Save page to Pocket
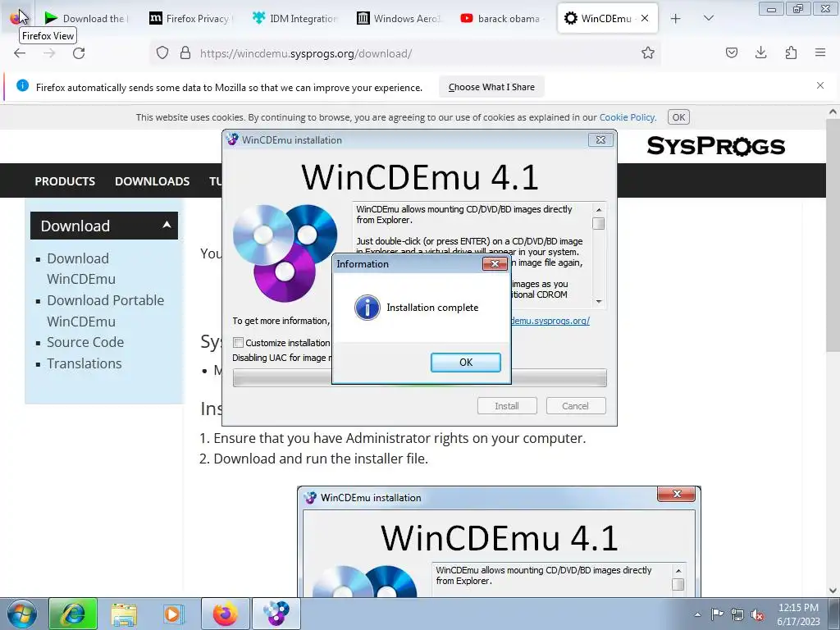 tap(731, 52)
